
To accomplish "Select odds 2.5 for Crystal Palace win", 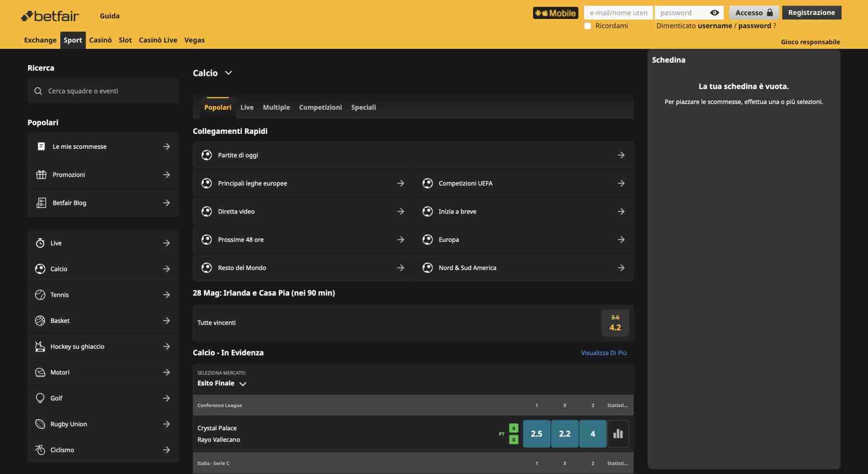I will 536,434.
